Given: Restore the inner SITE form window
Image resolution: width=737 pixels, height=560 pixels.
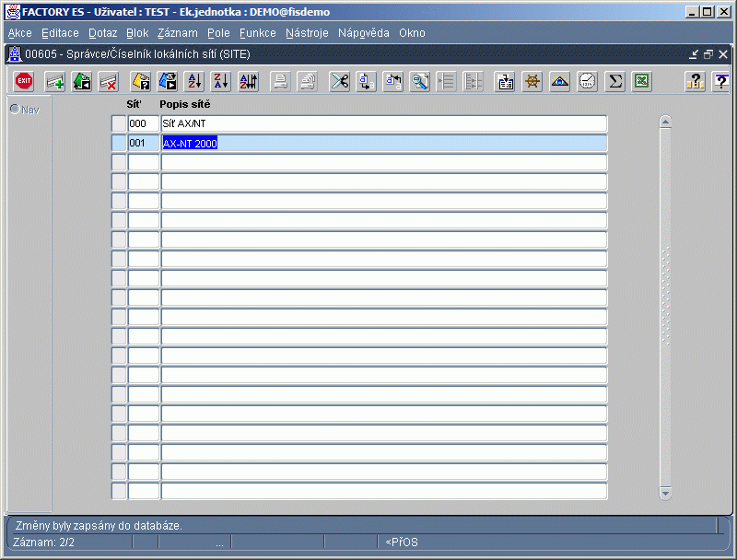Looking at the screenshot, I should pyautogui.click(x=708, y=54).
